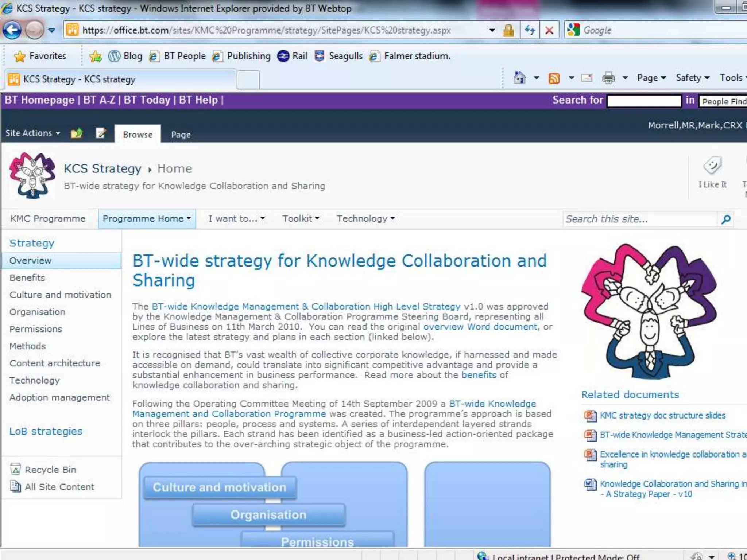747x560 pixels.
Task: Click the Print icon
Action: pyautogui.click(x=608, y=78)
